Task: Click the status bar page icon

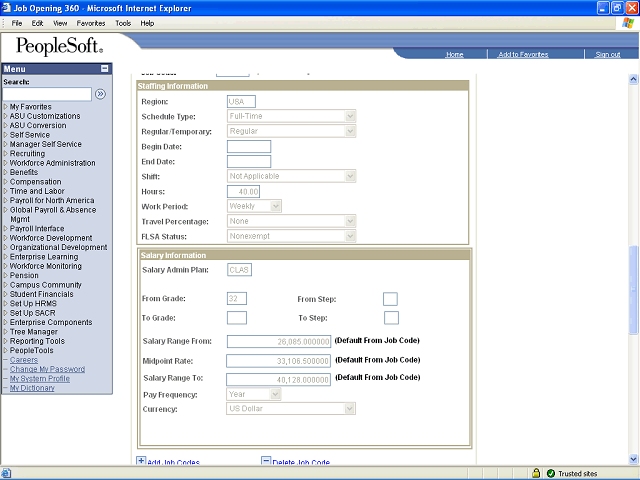Action: coord(5,473)
